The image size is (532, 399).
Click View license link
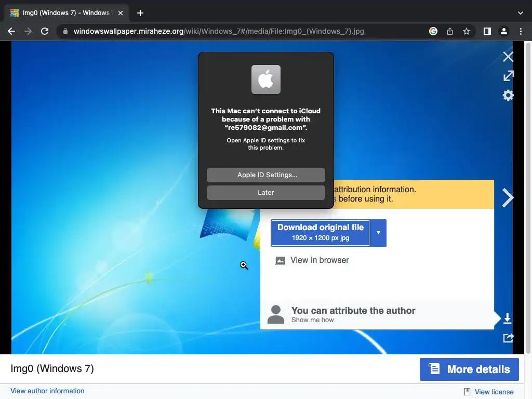(x=494, y=392)
